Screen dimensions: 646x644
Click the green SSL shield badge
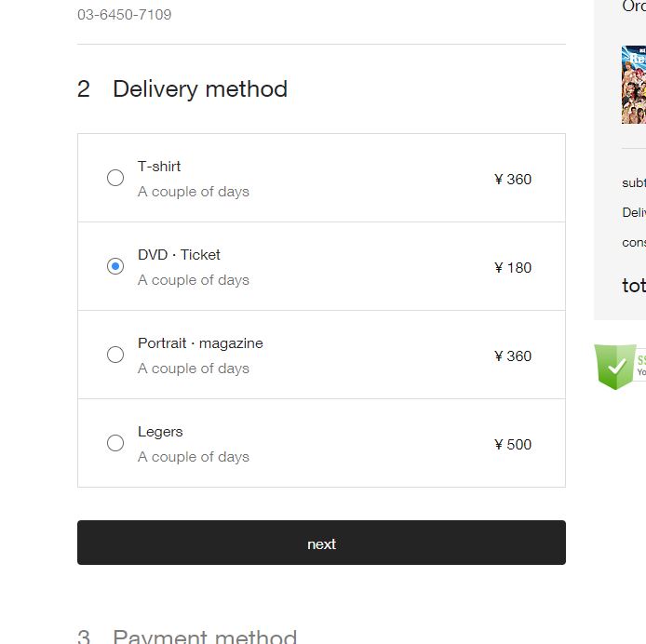616,366
